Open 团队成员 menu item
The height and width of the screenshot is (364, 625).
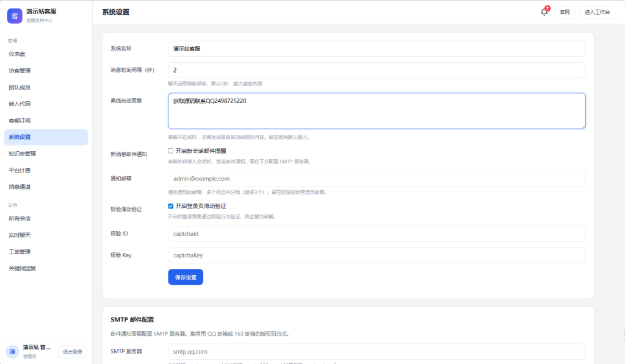pyautogui.click(x=46, y=88)
